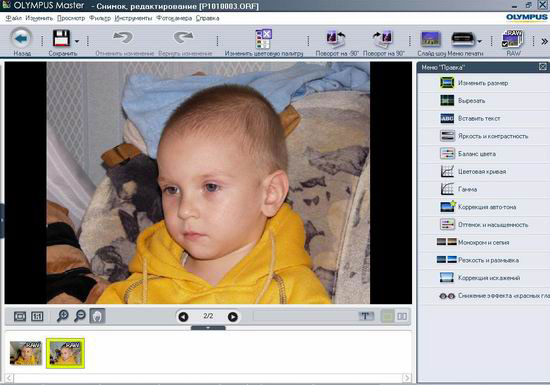
Task: Zoom out with magnifier minus icon
Action: tap(80, 316)
